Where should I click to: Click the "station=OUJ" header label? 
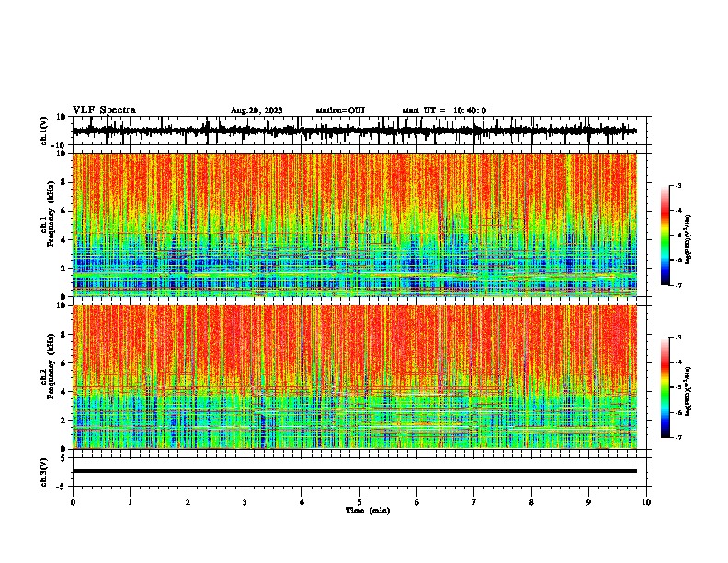tap(340, 110)
